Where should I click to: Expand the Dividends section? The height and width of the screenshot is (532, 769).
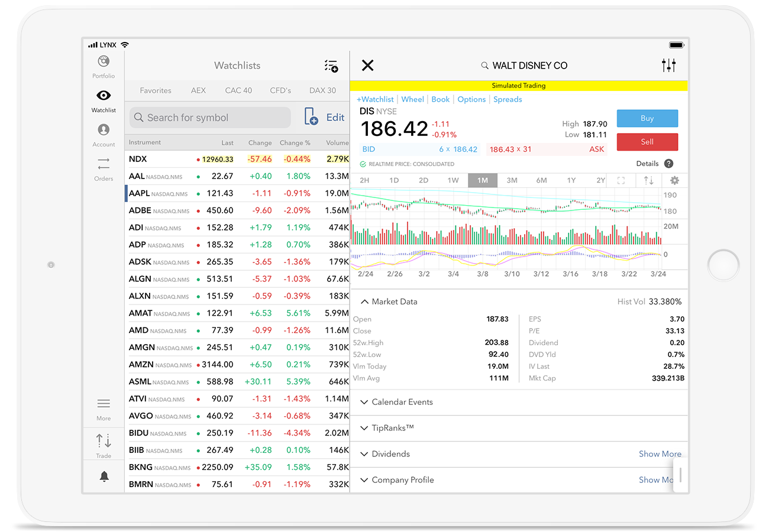(x=384, y=454)
